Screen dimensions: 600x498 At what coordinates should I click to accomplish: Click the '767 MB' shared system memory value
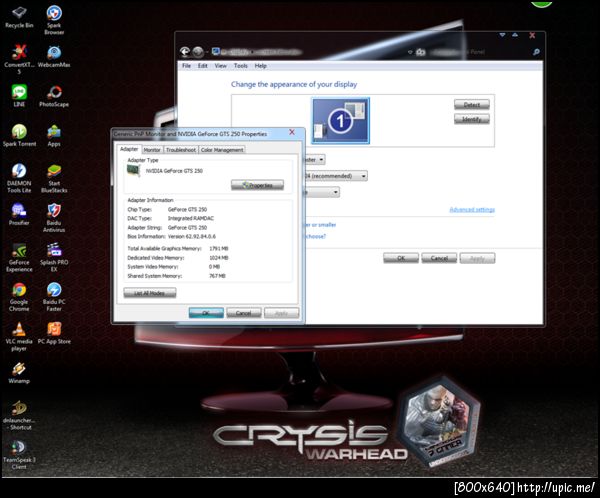(217, 276)
